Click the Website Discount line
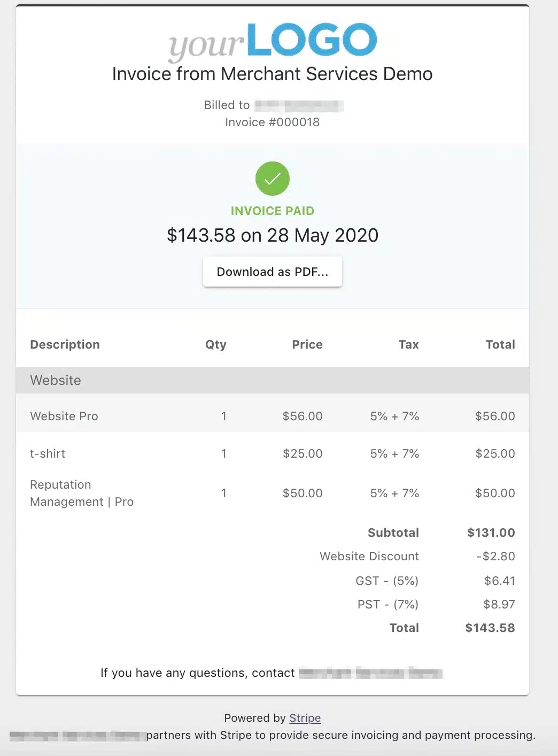Image resolution: width=558 pixels, height=756 pixels. click(369, 557)
